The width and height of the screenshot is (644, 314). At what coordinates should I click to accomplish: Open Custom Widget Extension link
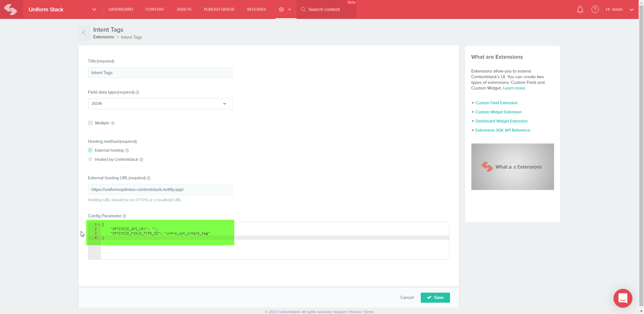click(x=498, y=112)
